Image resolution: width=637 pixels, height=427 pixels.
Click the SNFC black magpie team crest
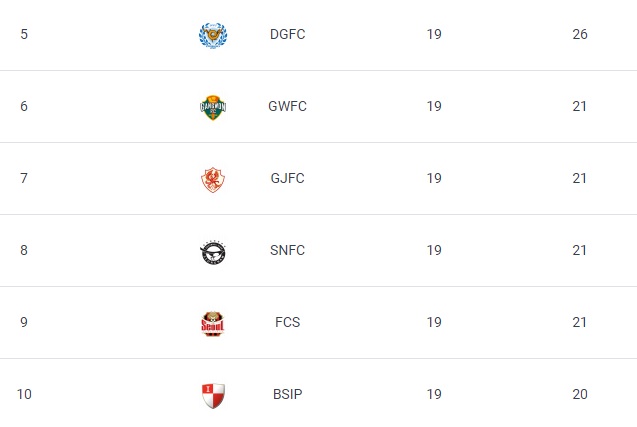coord(213,252)
